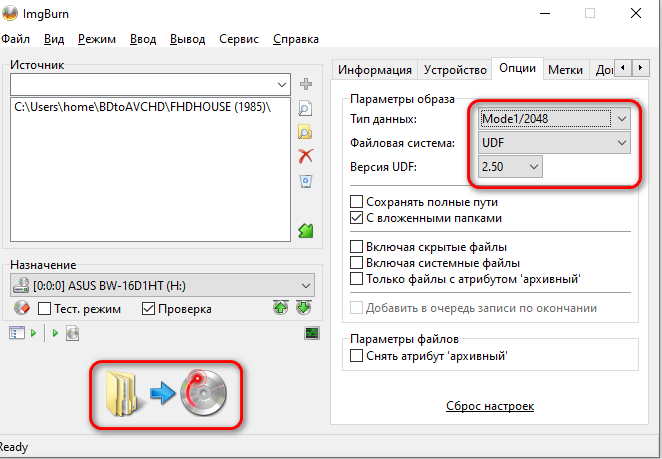Click the load tray green down arrow
Screen dimensions: 662x459
(303, 308)
